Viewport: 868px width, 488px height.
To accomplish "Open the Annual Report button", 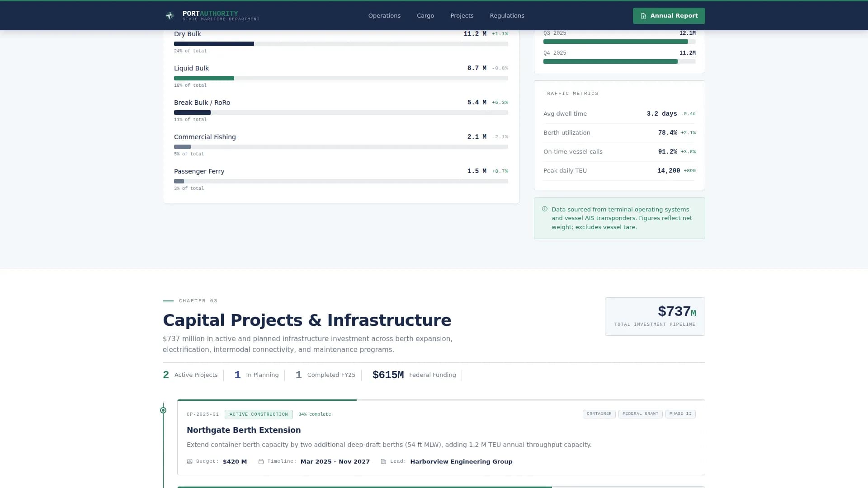I will click(669, 16).
